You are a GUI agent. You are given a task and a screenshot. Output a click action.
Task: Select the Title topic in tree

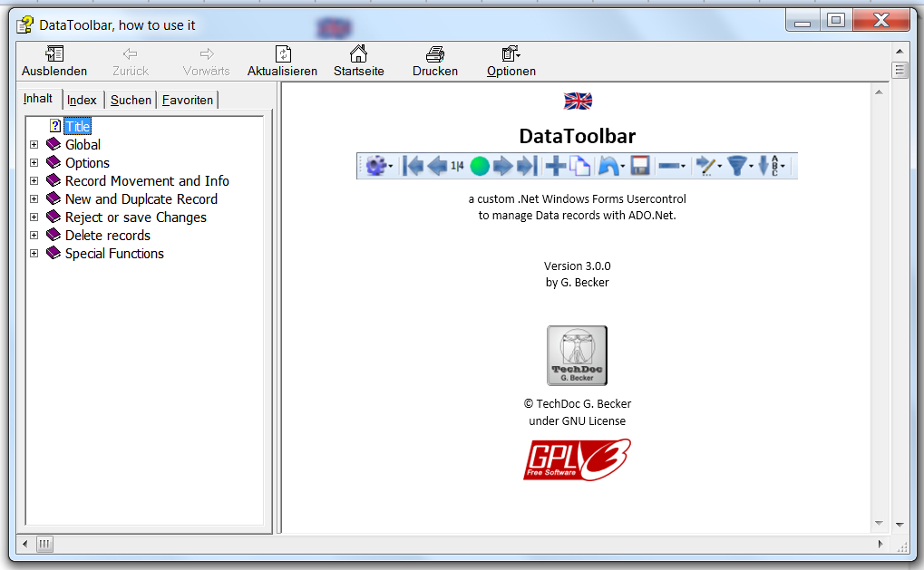point(77,126)
